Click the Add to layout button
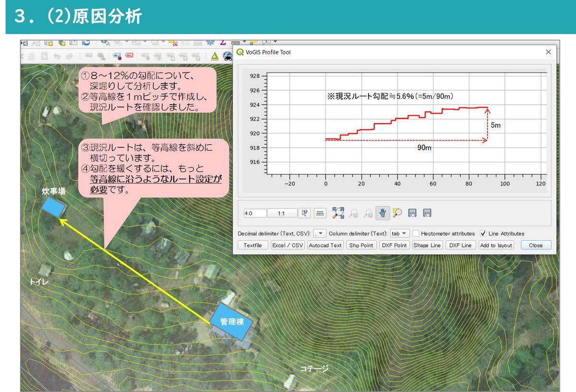This screenshot has height=392, width=576. (496, 245)
